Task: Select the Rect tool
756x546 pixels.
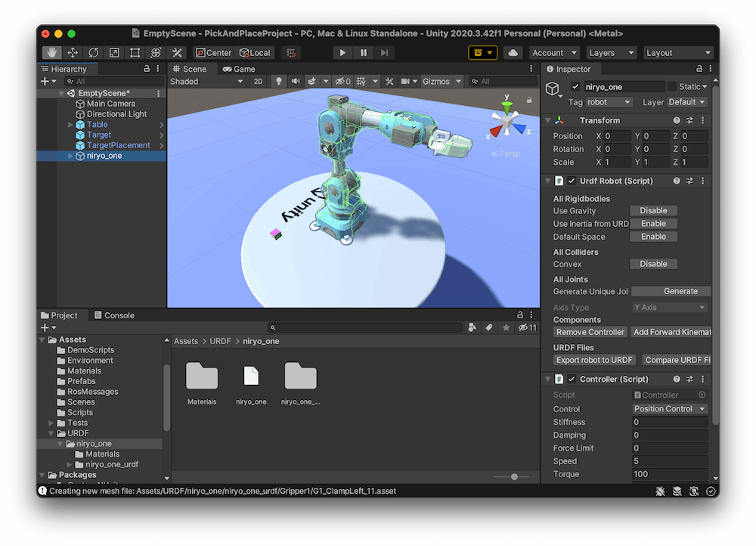Action: [x=135, y=53]
